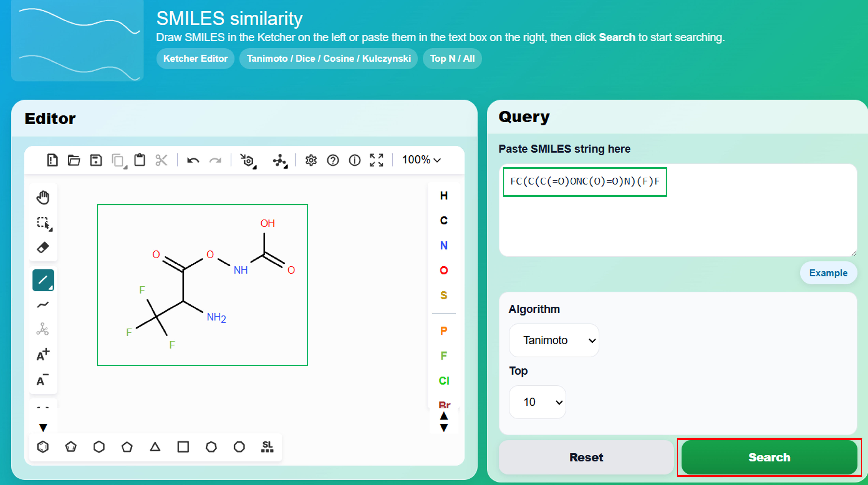Select the cyclohexane ring template
Image resolution: width=868 pixels, height=485 pixels.
99,447
